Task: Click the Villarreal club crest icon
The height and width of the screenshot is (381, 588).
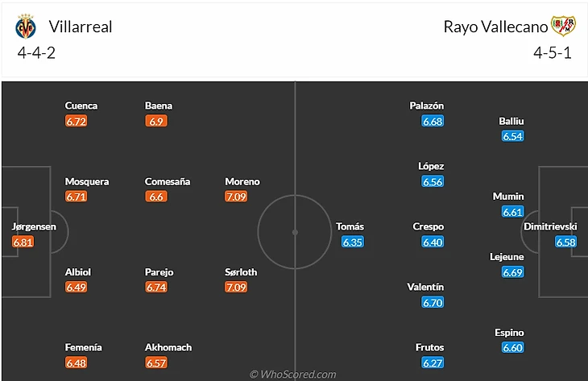Action: click(x=26, y=27)
